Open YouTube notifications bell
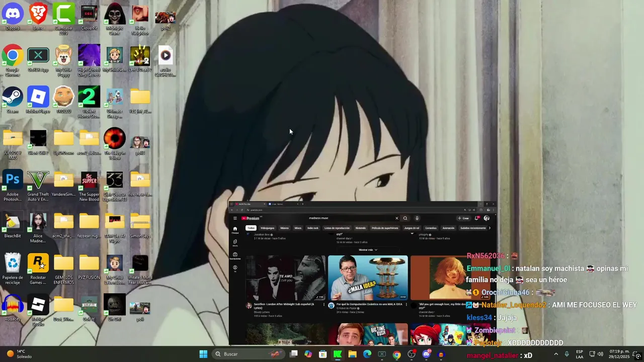Image resolution: width=644 pixels, height=362 pixels. pyautogui.click(x=477, y=218)
